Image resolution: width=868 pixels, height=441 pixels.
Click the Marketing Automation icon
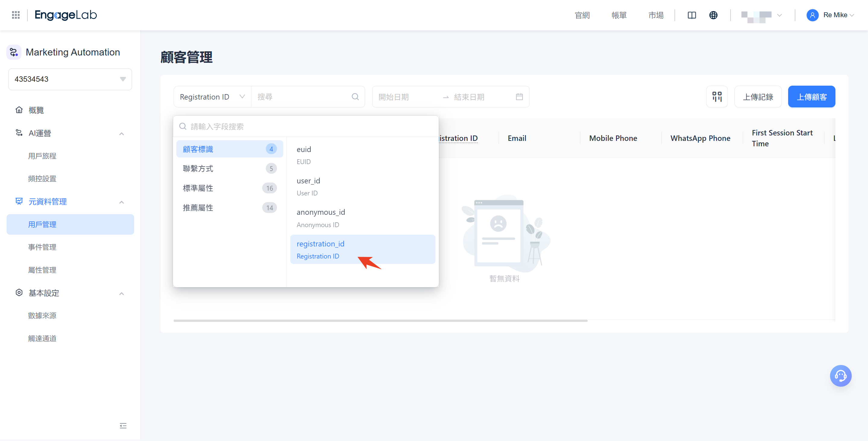(14, 52)
